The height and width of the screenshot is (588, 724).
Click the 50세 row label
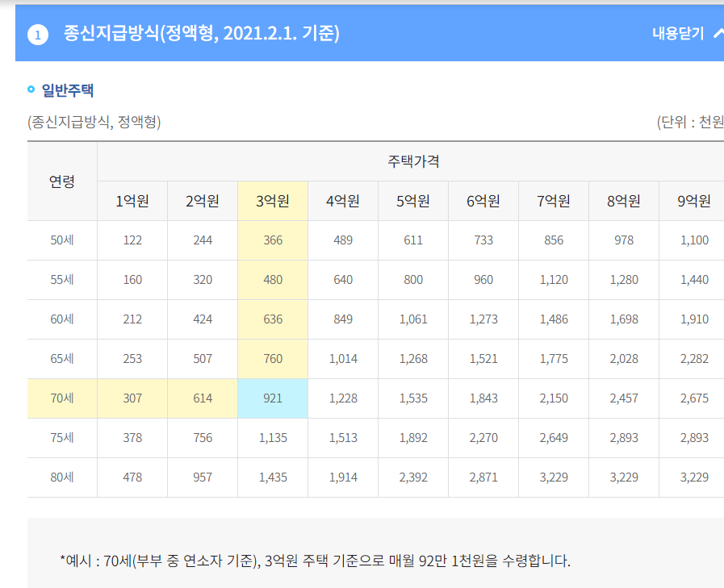62,240
